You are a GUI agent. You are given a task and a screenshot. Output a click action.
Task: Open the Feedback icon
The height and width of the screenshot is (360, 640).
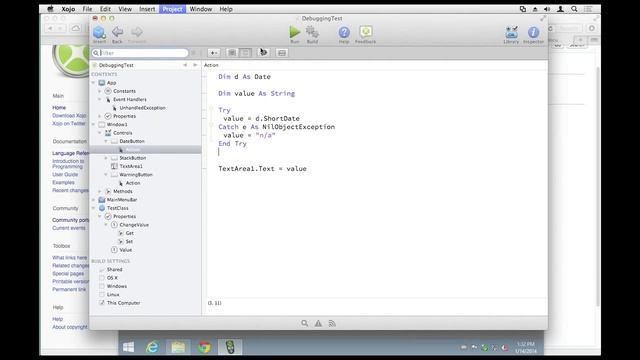(366, 32)
